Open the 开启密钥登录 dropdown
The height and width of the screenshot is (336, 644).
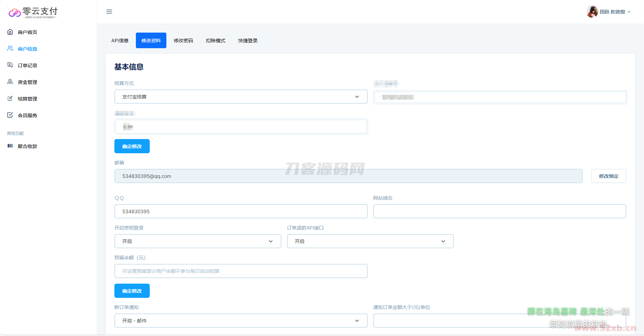[x=198, y=241]
